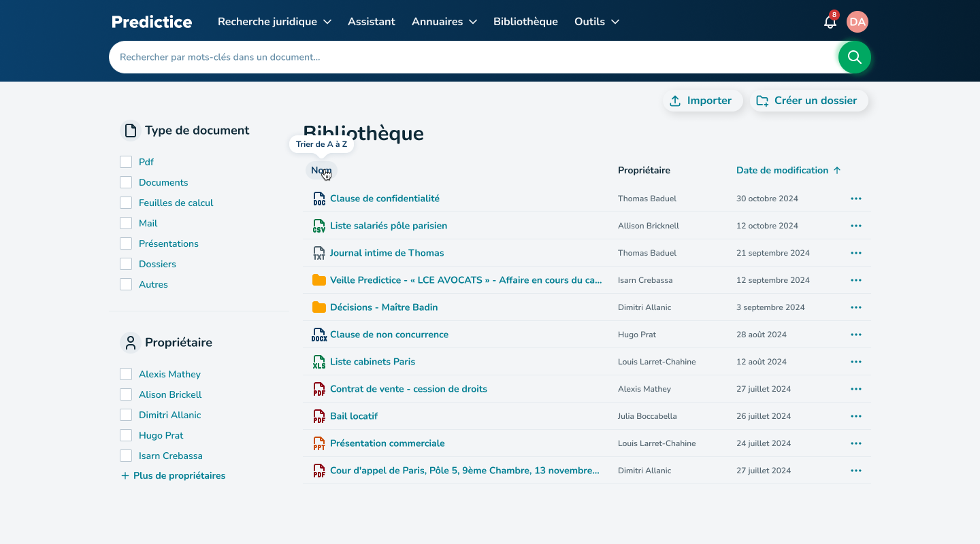980x544 pixels.
Task: Open the Assistant menu item
Action: [372, 22]
